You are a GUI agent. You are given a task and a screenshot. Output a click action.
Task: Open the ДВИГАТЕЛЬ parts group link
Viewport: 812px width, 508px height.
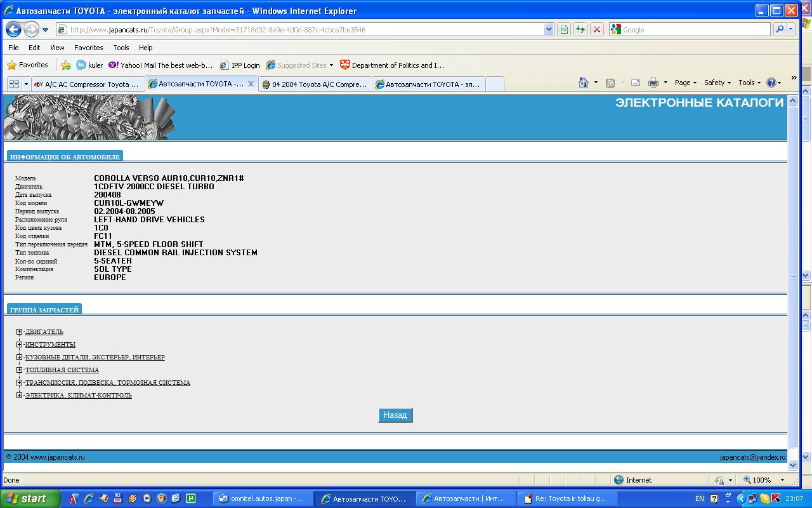click(44, 331)
